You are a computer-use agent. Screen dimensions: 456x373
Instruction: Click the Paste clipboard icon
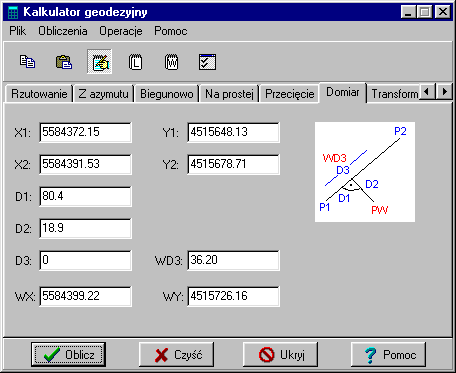coord(63,62)
